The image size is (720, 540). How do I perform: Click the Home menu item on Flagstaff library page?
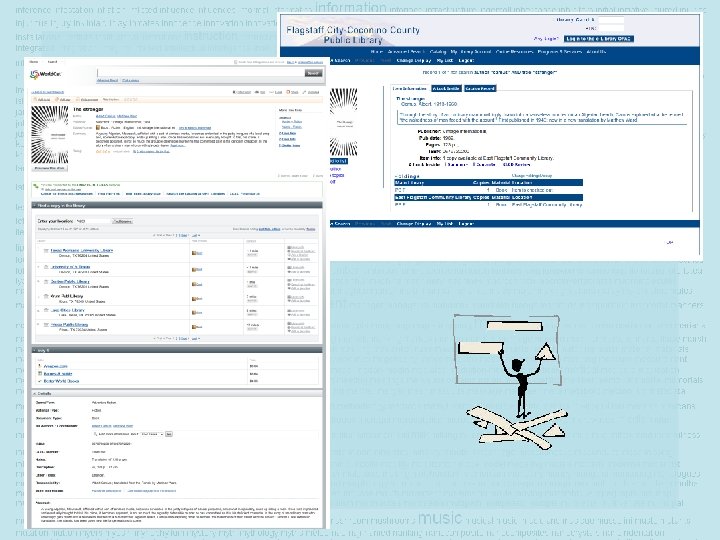[377, 52]
